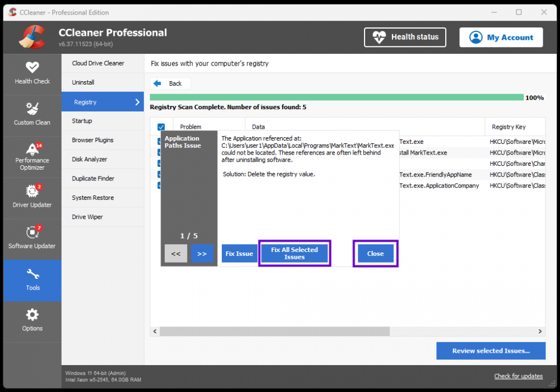
Task: Sort by the Data column header
Action: pyautogui.click(x=365, y=127)
